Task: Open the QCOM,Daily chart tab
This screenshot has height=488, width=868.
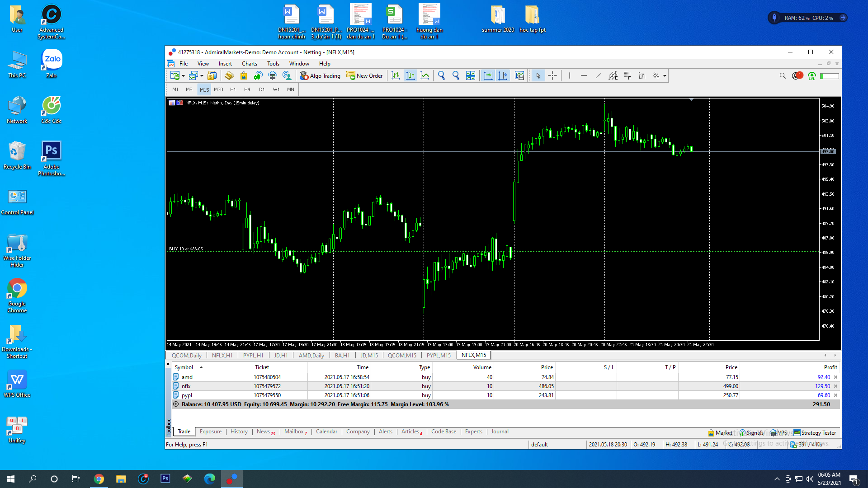Action: [x=186, y=355]
